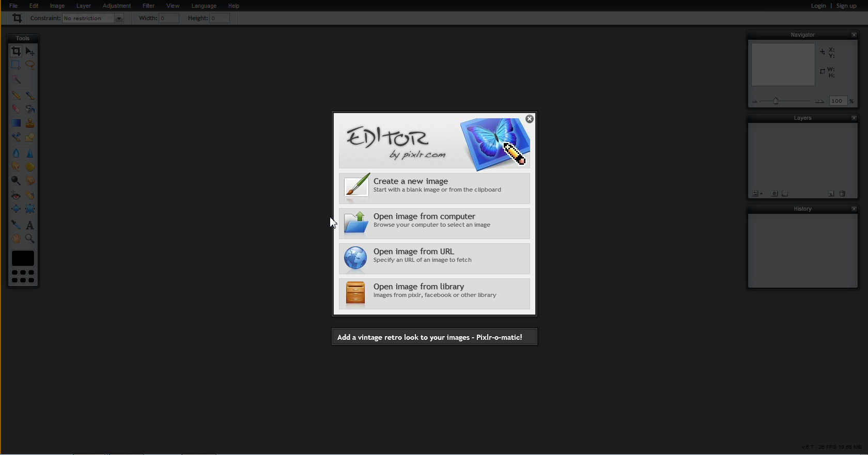The width and height of the screenshot is (868, 455).
Task: Select the Clone Stamp tool
Action: click(30, 123)
